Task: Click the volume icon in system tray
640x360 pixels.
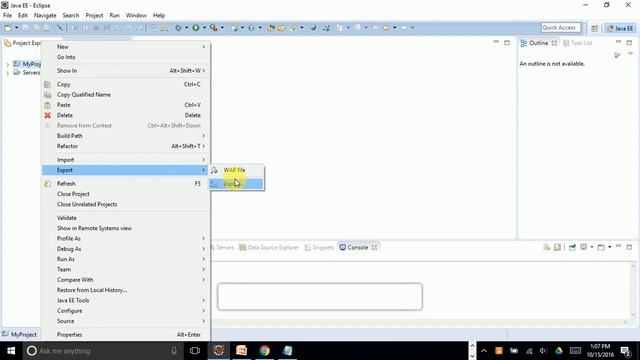Action: coord(543,351)
